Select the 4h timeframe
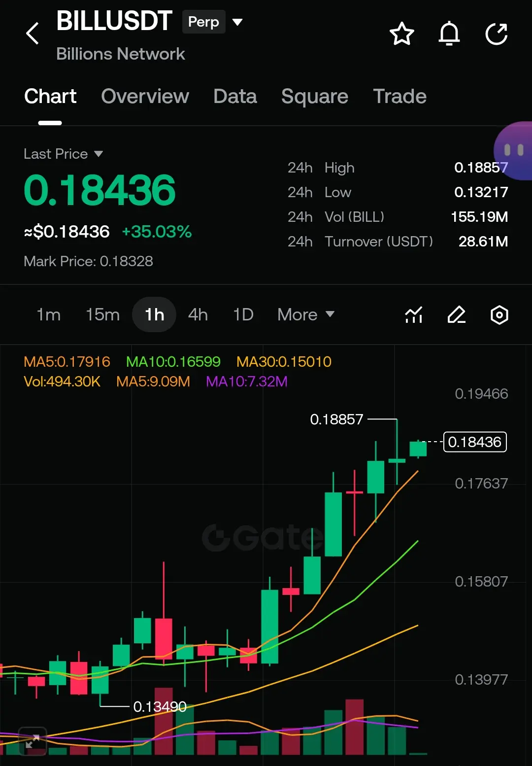 tap(198, 314)
